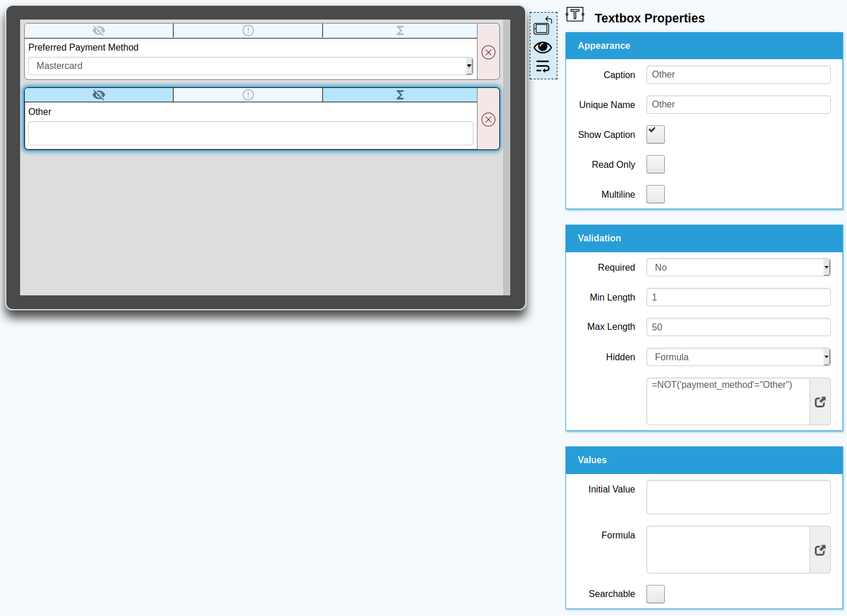847x616 pixels.
Task: Delete the Other textbox field
Action: point(488,120)
